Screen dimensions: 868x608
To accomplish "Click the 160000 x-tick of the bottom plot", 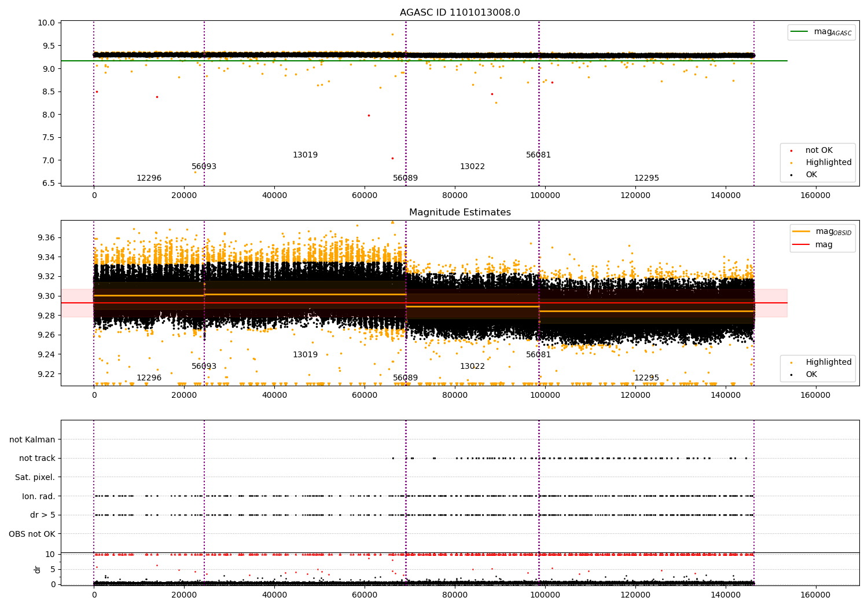I will [815, 595].
